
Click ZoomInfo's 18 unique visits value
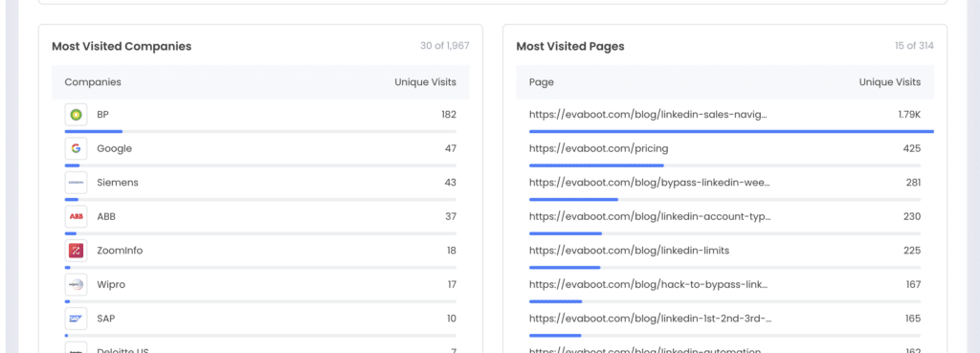coord(452,251)
